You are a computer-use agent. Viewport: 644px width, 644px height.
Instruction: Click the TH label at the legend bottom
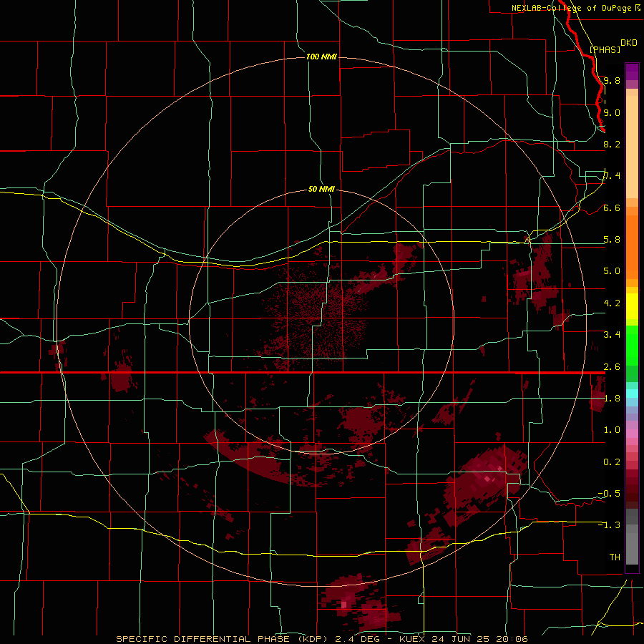pyautogui.click(x=615, y=557)
